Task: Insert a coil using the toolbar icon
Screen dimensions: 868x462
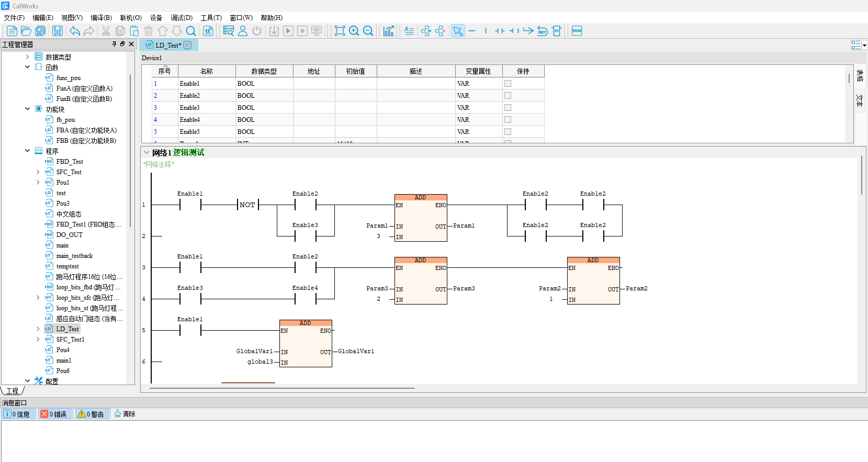Action: coord(514,31)
